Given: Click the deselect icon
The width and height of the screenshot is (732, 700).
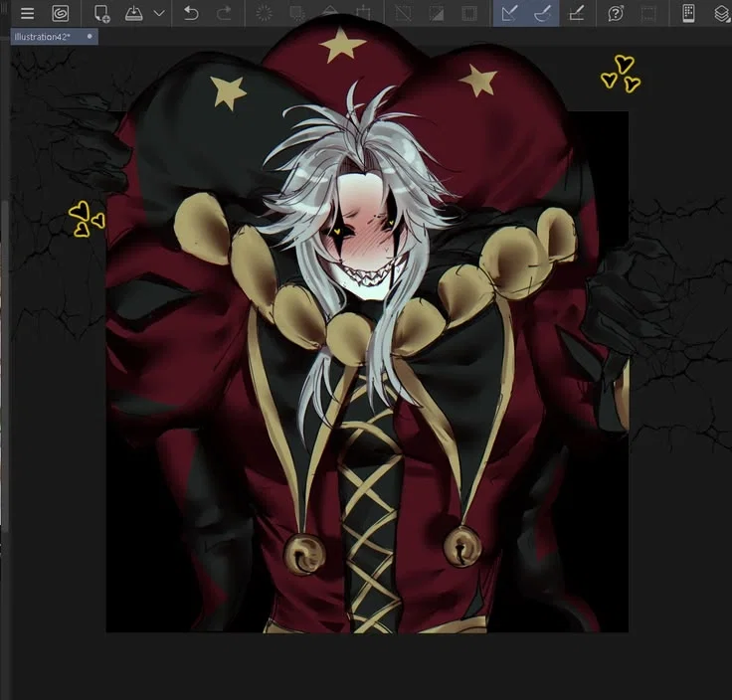Looking at the screenshot, I should point(404,13).
